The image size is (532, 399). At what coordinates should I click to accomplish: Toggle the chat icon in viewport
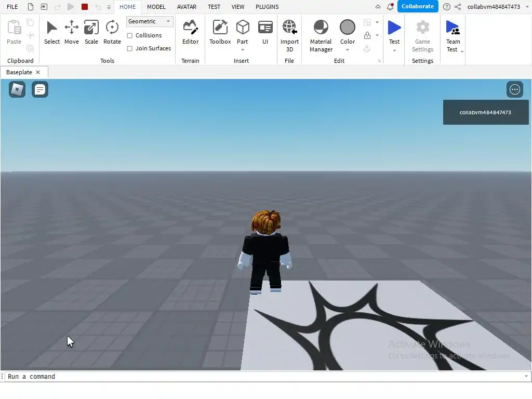pyautogui.click(x=39, y=89)
